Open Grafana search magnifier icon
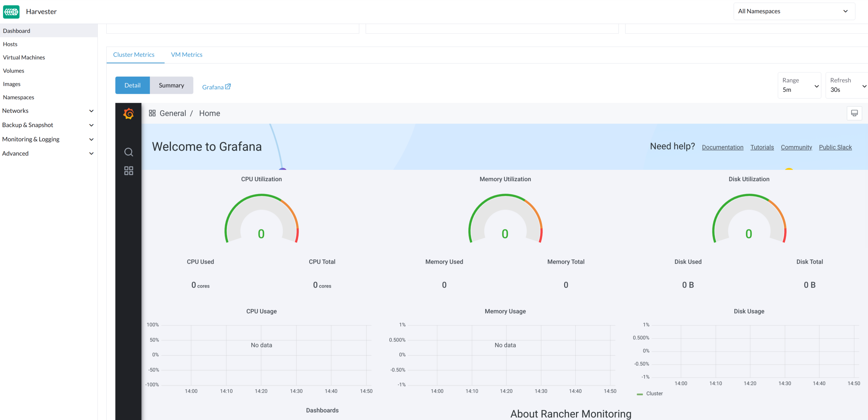Viewport: 868px width, 420px height. (128, 152)
